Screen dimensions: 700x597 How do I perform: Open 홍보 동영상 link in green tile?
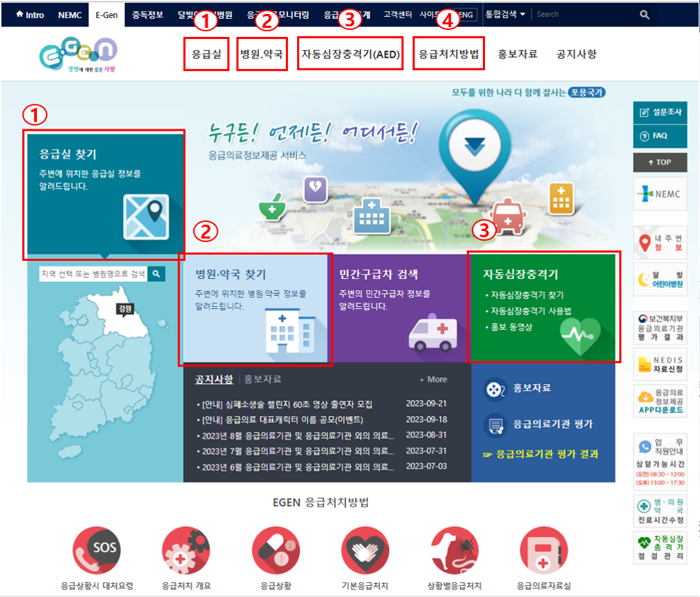[511, 327]
